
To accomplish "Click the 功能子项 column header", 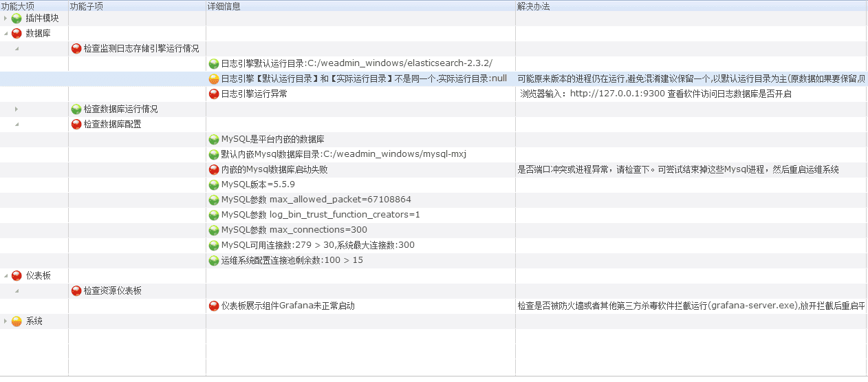I will click(x=137, y=6).
